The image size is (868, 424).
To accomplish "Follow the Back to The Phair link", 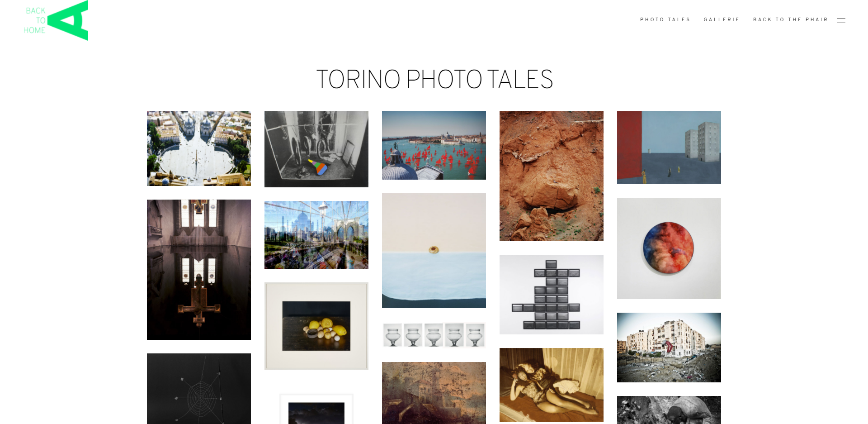I will tap(790, 19).
